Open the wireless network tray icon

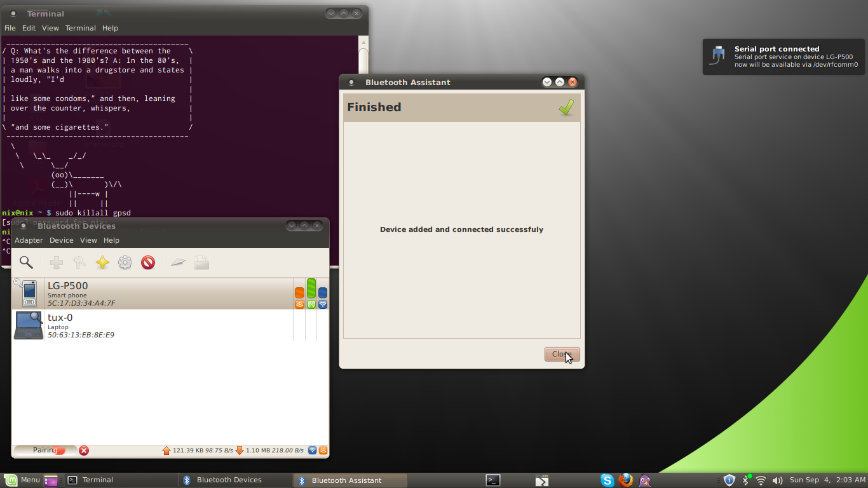(761, 480)
